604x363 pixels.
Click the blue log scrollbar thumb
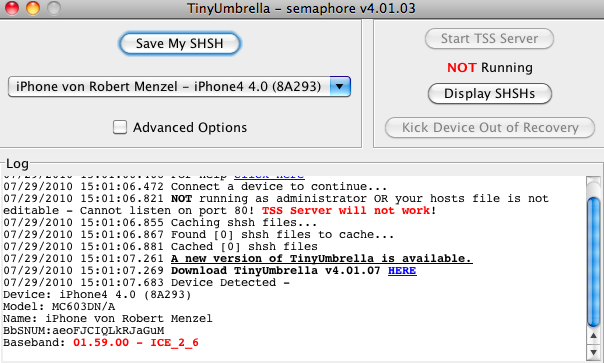(x=594, y=262)
